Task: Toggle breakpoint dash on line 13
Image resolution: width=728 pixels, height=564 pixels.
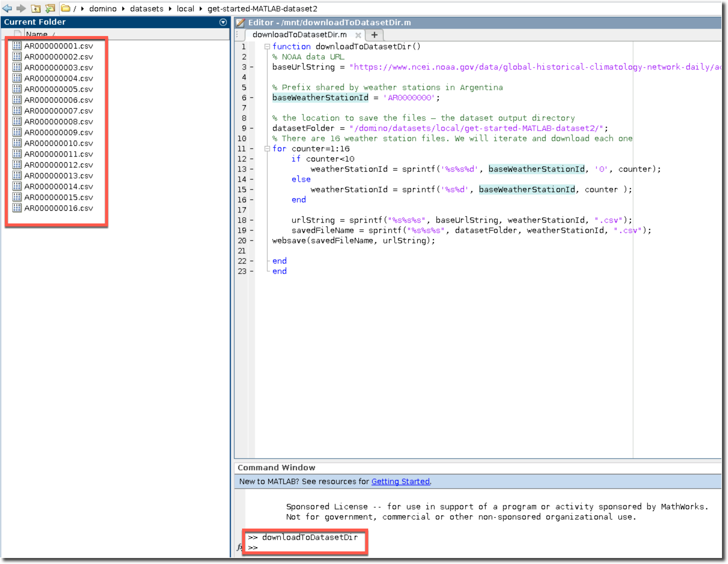Action: point(252,169)
